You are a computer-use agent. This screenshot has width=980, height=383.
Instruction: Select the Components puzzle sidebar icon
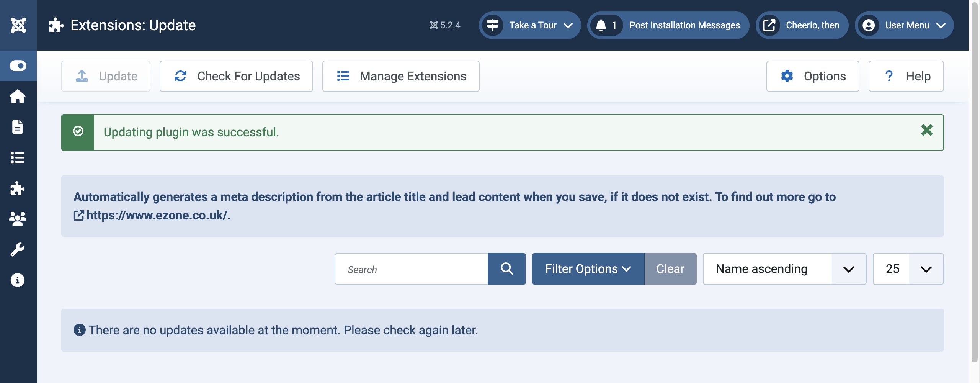coord(18,188)
